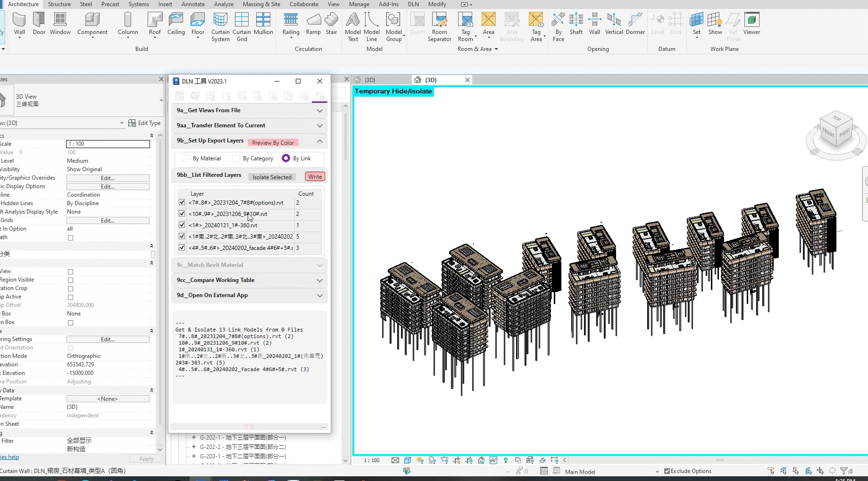Choose the Model Group tool

[394, 27]
